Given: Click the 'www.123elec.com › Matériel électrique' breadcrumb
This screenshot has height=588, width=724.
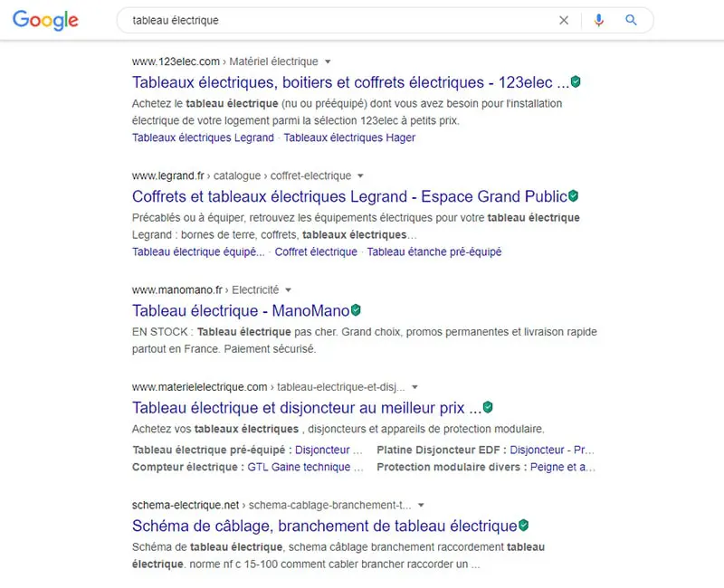Looking at the screenshot, I should pyautogui.click(x=224, y=62).
